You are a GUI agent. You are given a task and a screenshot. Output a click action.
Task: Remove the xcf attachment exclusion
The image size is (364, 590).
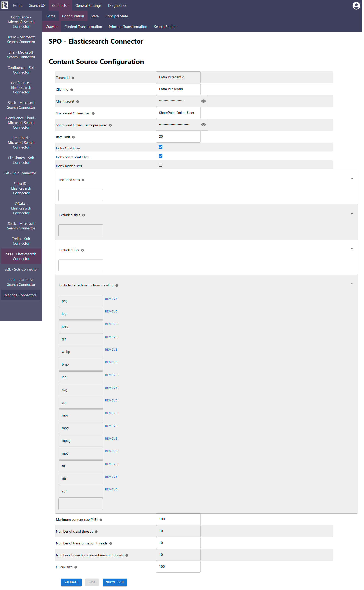tap(111, 490)
